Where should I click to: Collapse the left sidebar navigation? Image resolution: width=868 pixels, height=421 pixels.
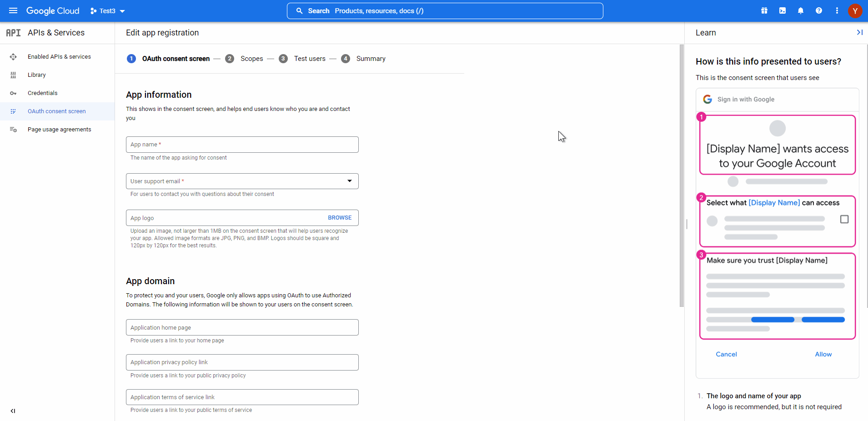[13, 411]
